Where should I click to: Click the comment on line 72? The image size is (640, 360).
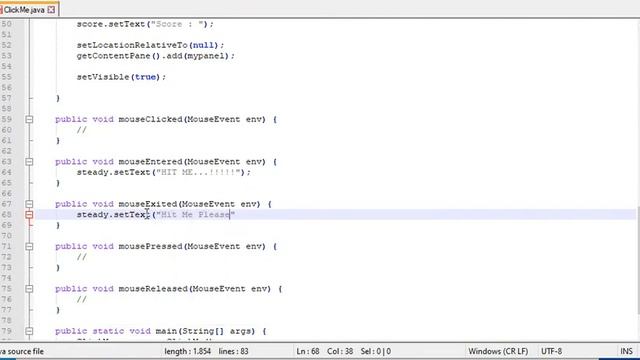82,257
